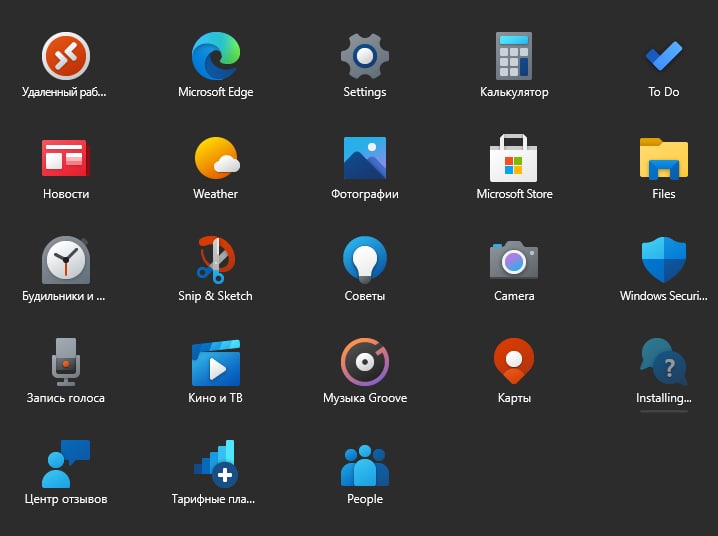Click the "Будильники и ..." label text

64,296
